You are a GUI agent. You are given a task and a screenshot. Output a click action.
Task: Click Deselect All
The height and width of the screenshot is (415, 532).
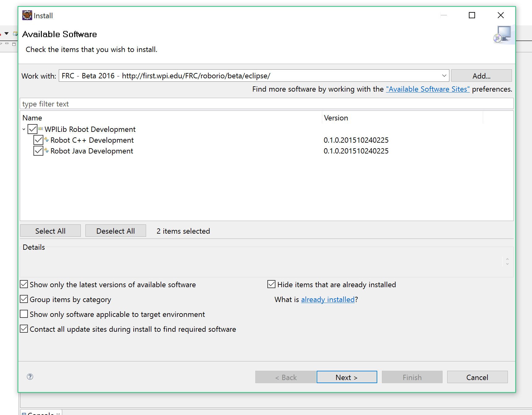pos(115,231)
